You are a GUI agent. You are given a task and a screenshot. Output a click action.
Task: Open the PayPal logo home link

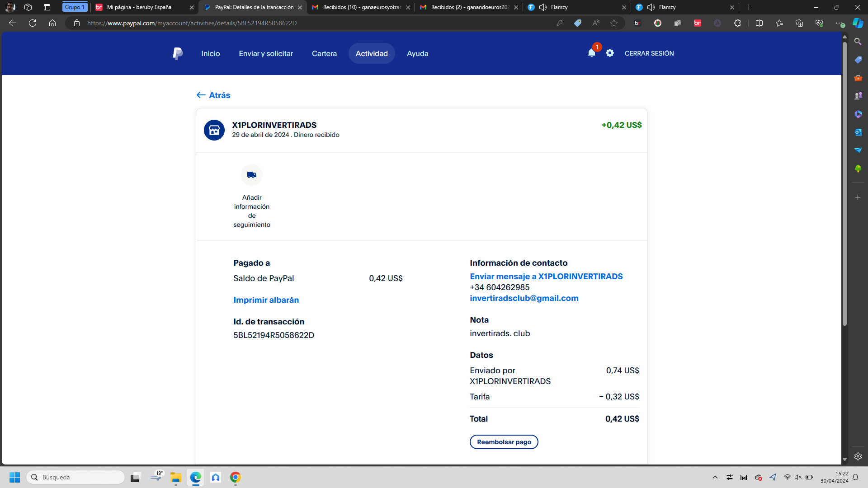point(178,53)
